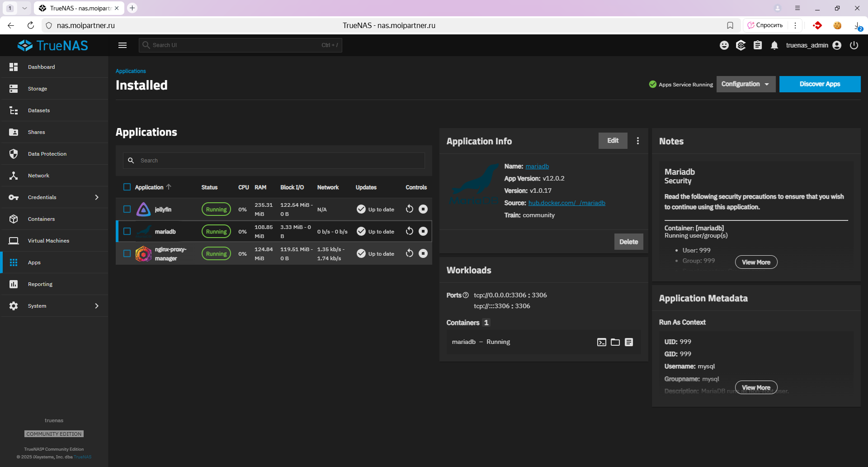Open Virtual Machines page
The height and width of the screenshot is (467, 868).
click(48, 241)
